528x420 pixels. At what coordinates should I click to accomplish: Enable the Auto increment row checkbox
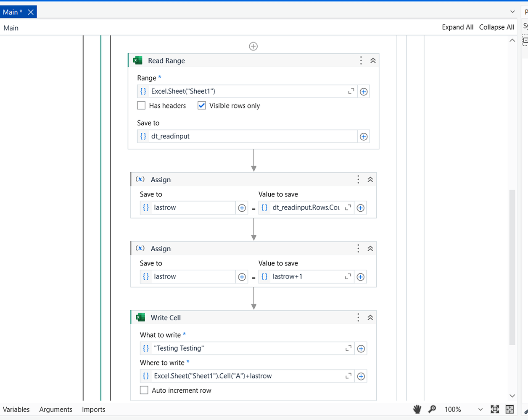144,390
